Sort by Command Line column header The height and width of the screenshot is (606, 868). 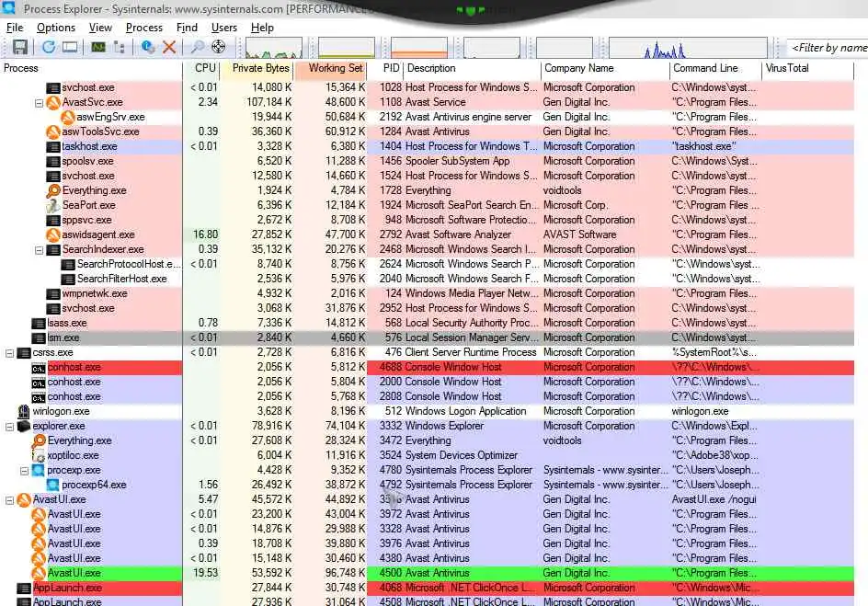(x=715, y=69)
